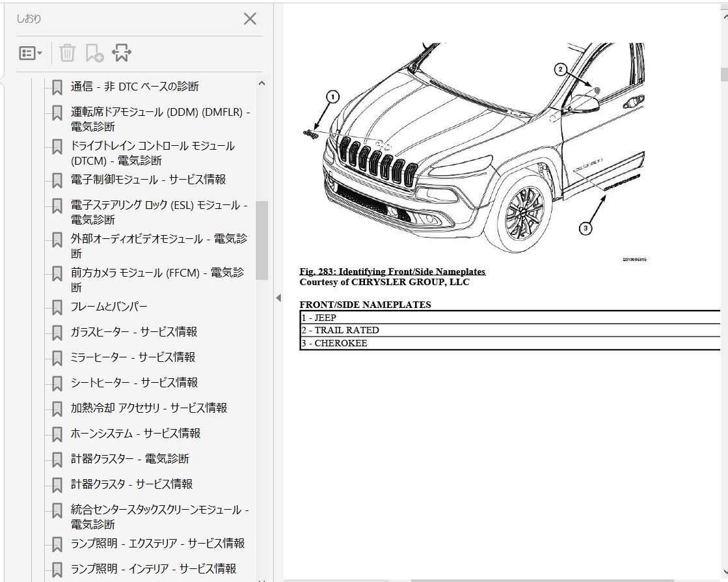Click Fig. 283 Identifying Front/Side Nameplates caption
The image size is (728, 582).
[x=392, y=271]
